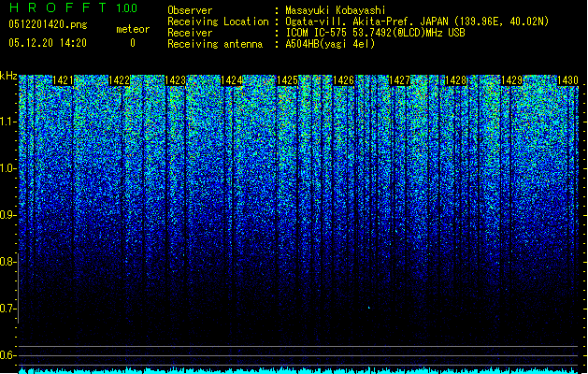Click the meteor count value 0

tap(133, 43)
